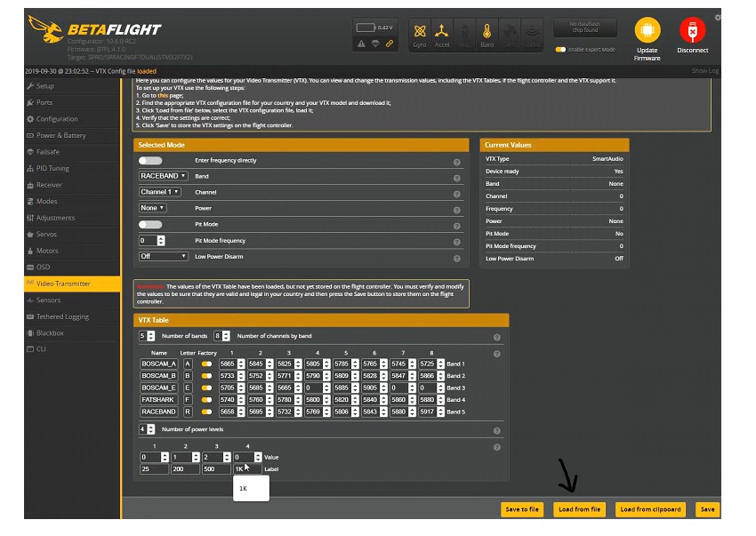Toggle Factory switch for BOSCAM_E band
Screen dimensions: 756x536
coord(206,388)
